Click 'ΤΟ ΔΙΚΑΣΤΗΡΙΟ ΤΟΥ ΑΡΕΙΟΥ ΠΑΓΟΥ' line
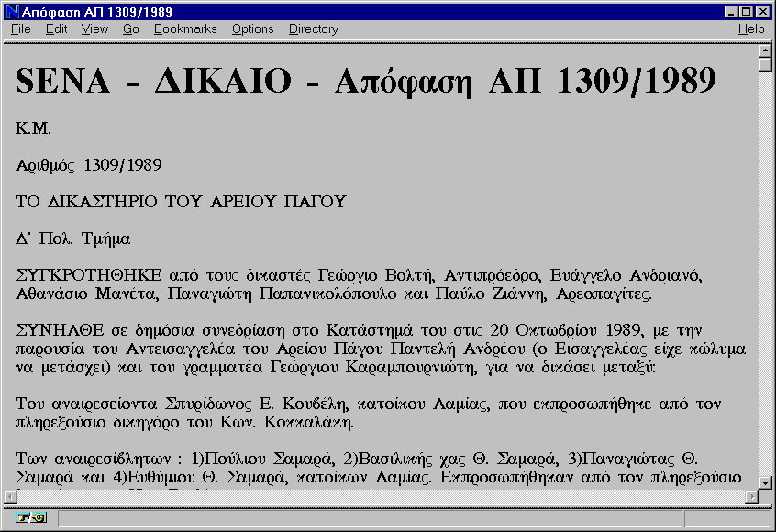776x532 pixels. pyautogui.click(x=181, y=202)
